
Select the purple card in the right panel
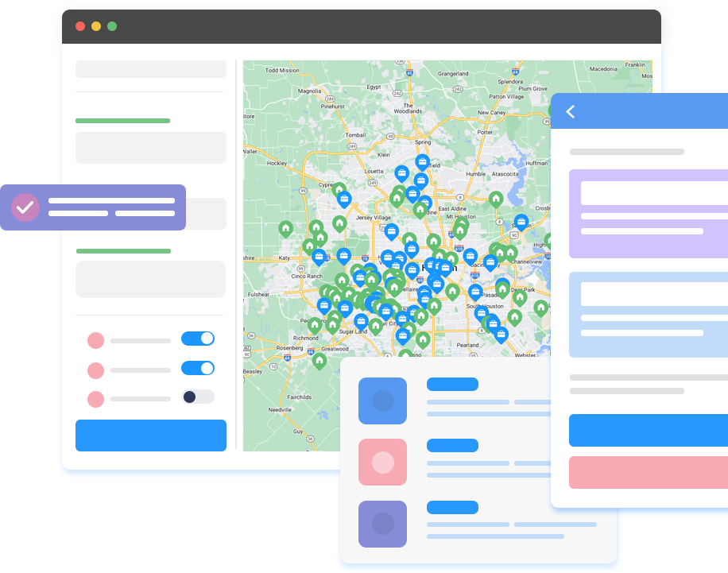[648, 214]
